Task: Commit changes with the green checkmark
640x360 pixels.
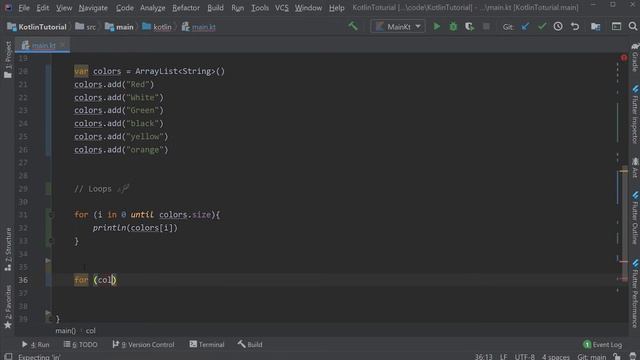Action: coord(542,27)
